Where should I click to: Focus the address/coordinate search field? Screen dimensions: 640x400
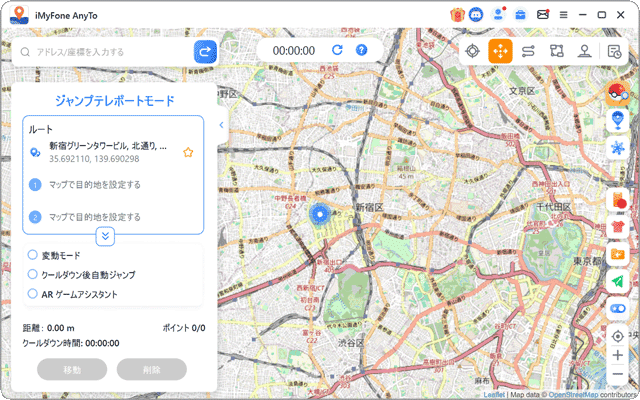[x=108, y=52]
